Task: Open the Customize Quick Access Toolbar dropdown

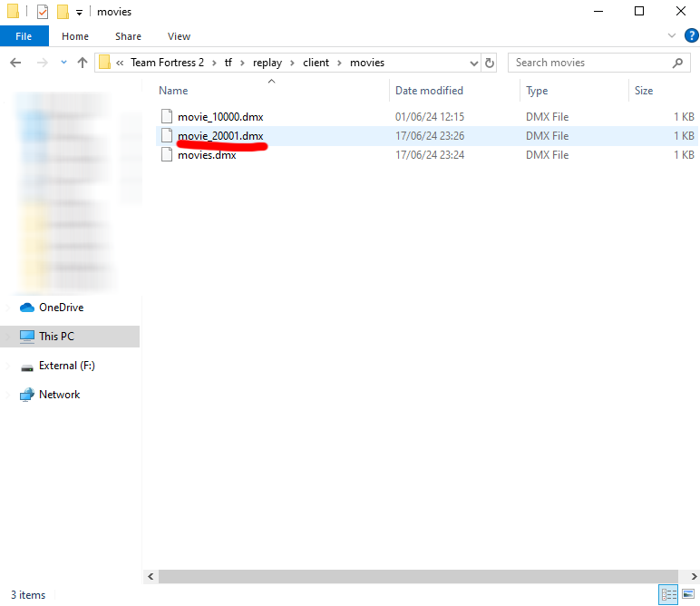Action: 79,13
